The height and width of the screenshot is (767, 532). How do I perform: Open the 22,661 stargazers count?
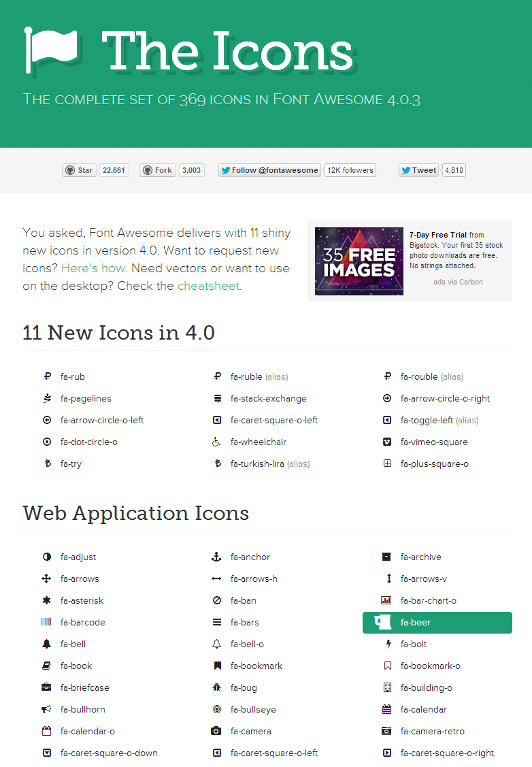tap(114, 170)
